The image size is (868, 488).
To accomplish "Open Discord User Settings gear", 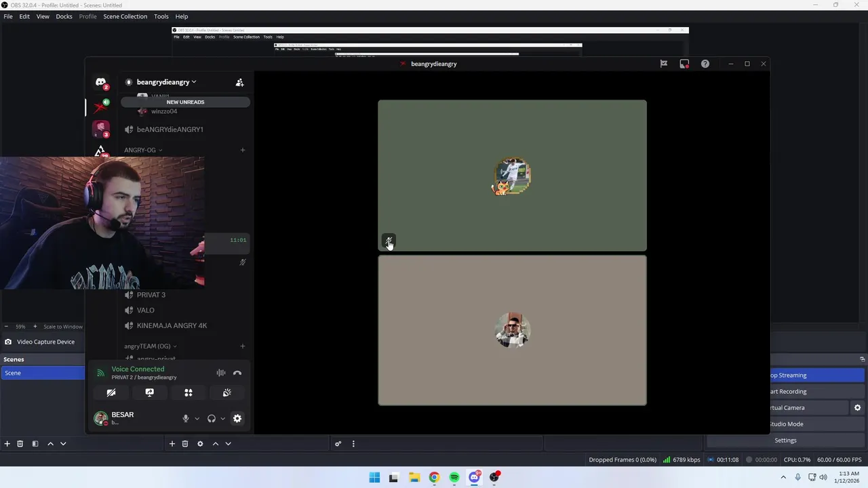I will coord(237,419).
